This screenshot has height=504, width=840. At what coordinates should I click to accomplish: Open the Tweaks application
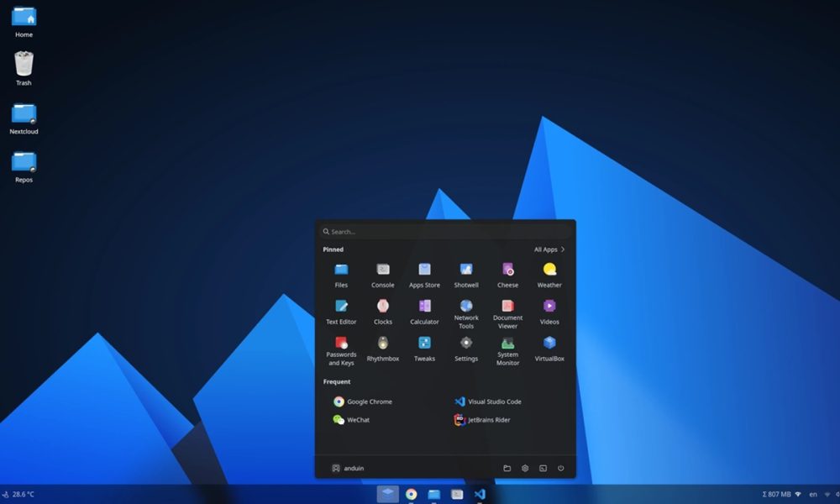pyautogui.click(x=424, y=347)
